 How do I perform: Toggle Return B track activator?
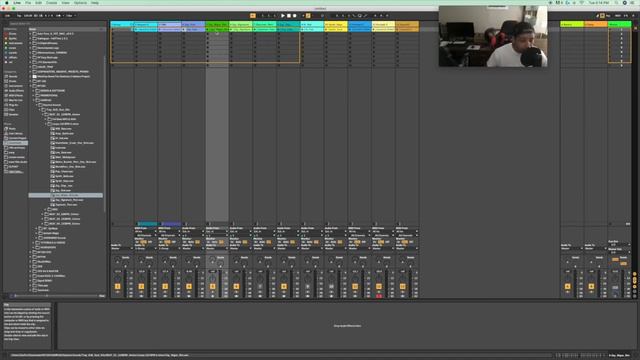pos(591,287)
